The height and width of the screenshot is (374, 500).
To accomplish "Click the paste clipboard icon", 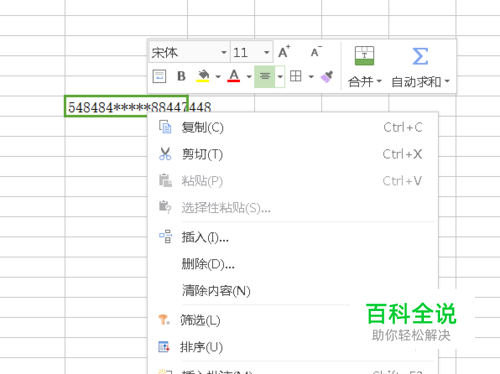I will tap(165, 180).
